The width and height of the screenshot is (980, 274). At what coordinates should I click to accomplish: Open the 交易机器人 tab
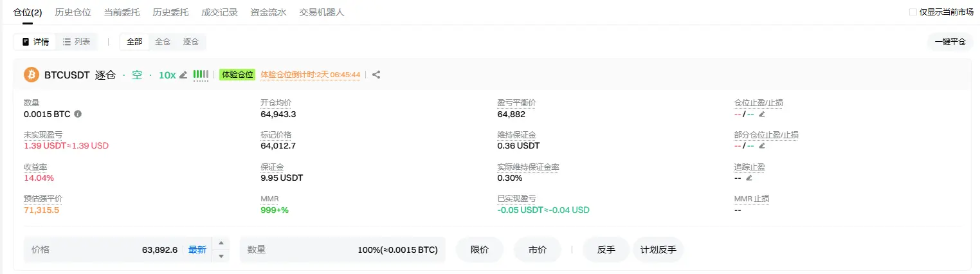coord(322,12)
